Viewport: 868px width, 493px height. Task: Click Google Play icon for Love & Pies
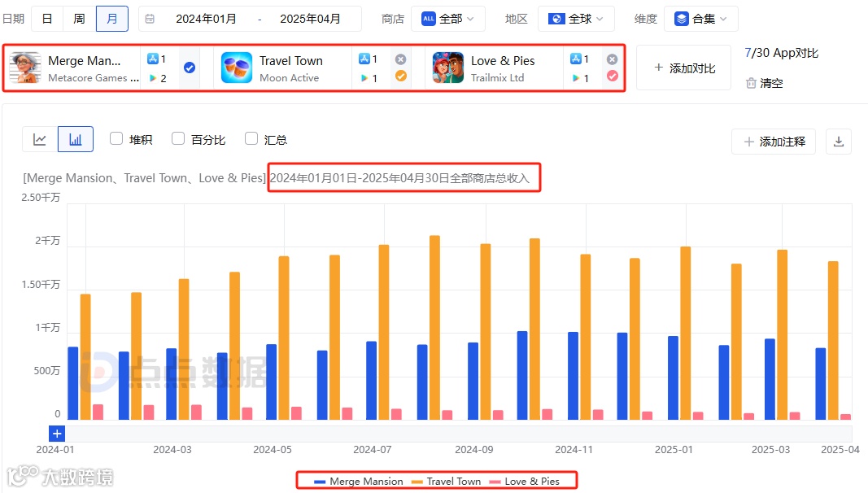tap(576, 78)
